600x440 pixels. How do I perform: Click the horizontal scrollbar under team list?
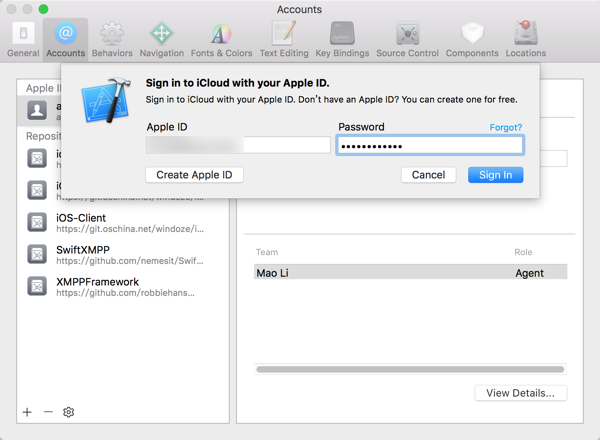pos(410,369)
